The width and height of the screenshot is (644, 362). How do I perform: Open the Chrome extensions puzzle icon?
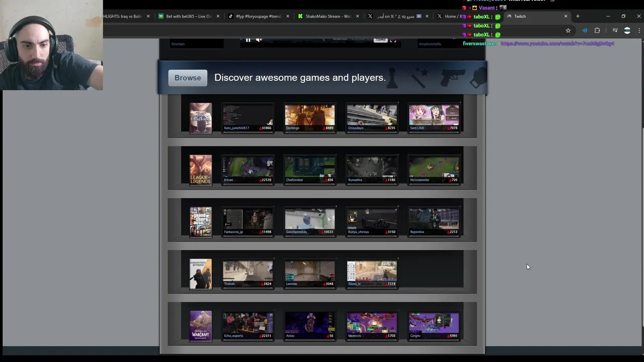coord(597,31)
